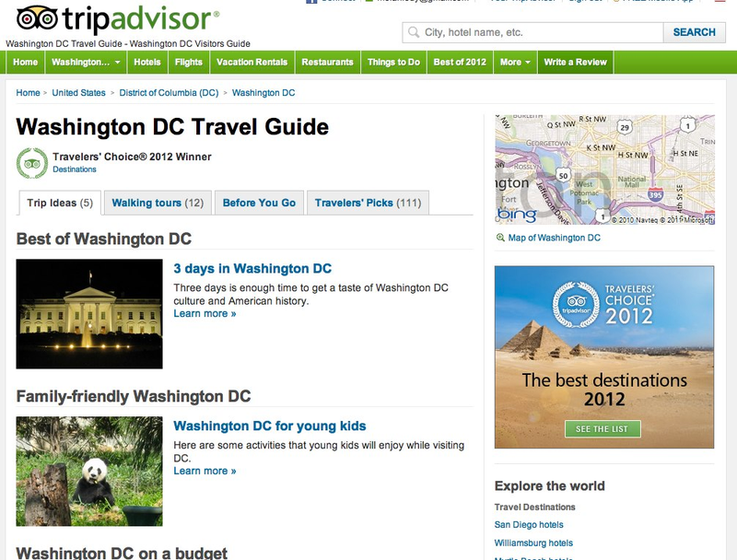Open Hotels in the green navigation bar
This screenshot has height=560, width=737.
[147, 62]
